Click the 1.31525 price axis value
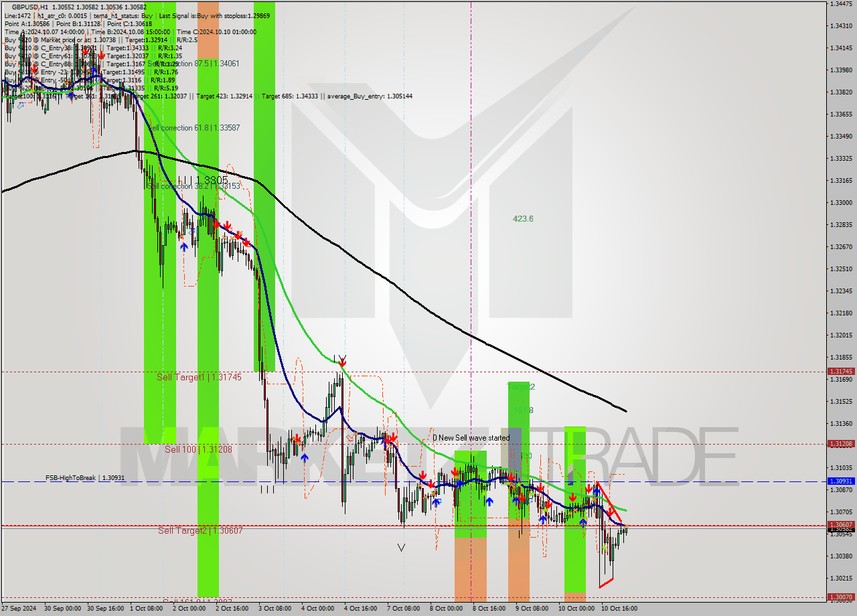Image resolution: width=857 pixels, height=616 pixels. [841, 401]
